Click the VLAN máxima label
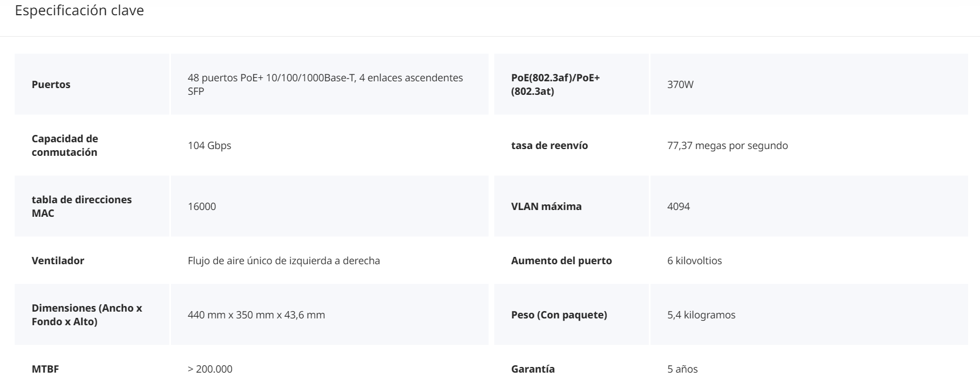The height and width of the screenshot is (376, 980). (x=546, y=207)
